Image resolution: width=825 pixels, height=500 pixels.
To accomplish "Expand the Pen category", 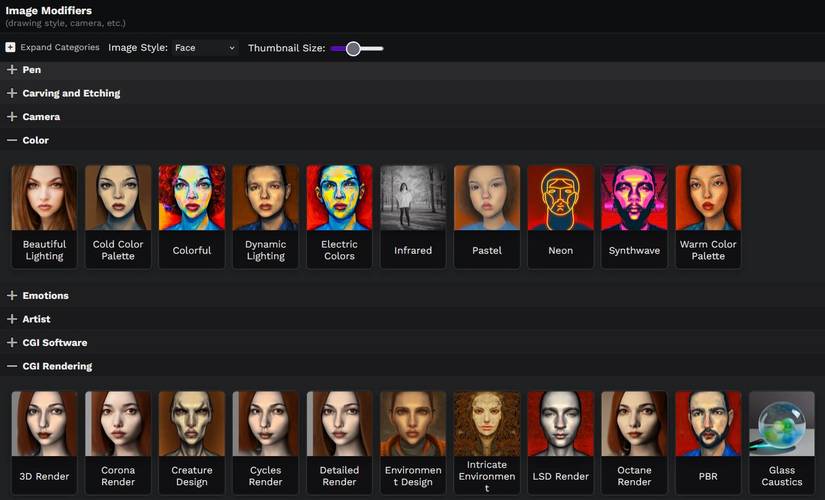I will 412,69.
